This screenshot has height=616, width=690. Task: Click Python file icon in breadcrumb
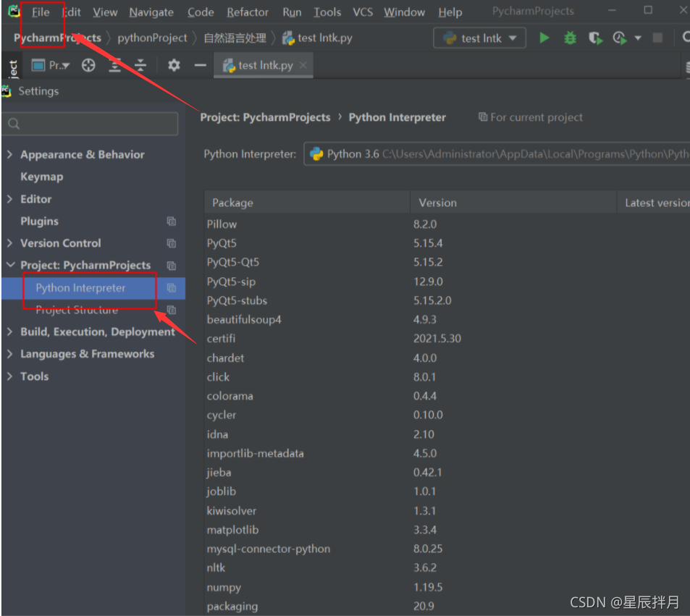pos(288,38)
